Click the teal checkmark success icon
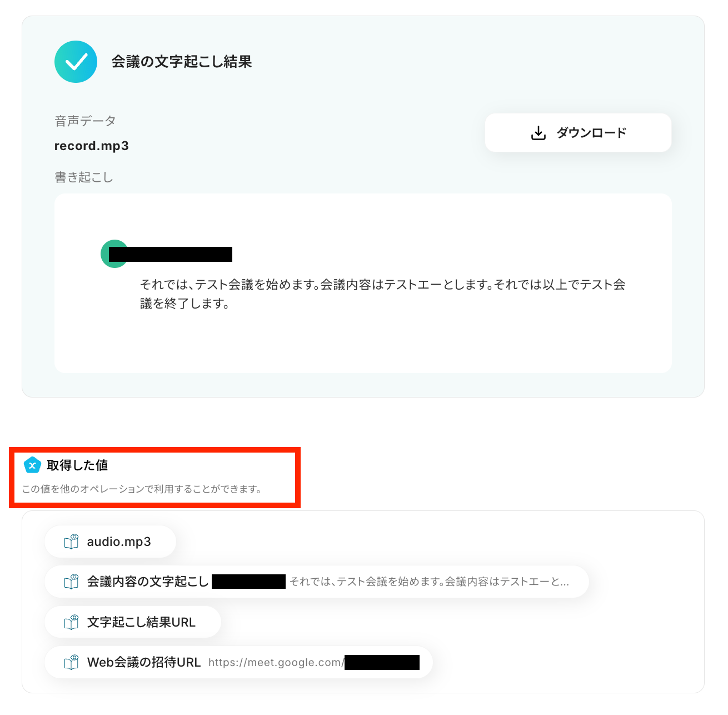Image resolution: width=728 pixels, height=715 pixels. point(76,62)
